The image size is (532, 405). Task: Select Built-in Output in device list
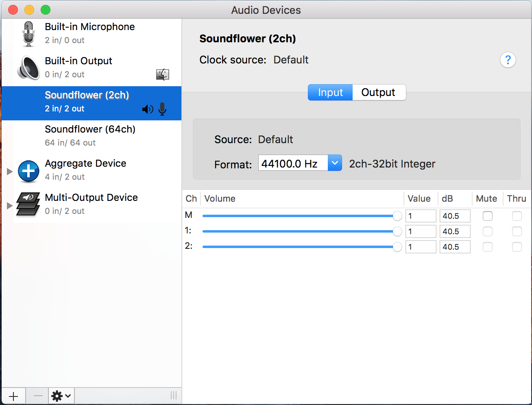click(x=92, y=68)
